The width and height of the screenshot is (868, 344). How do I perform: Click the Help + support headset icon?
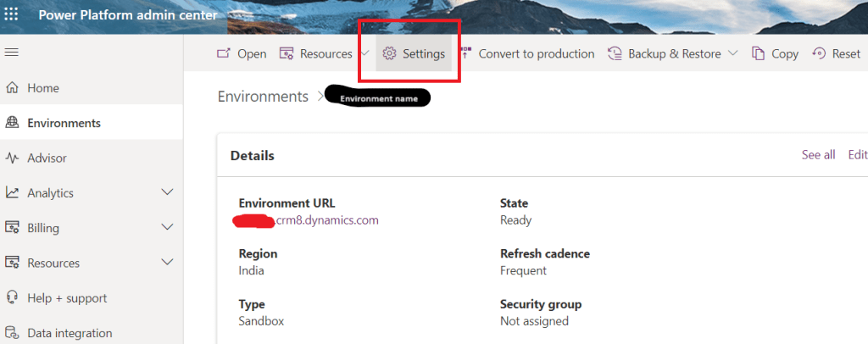tap(12, 298)
